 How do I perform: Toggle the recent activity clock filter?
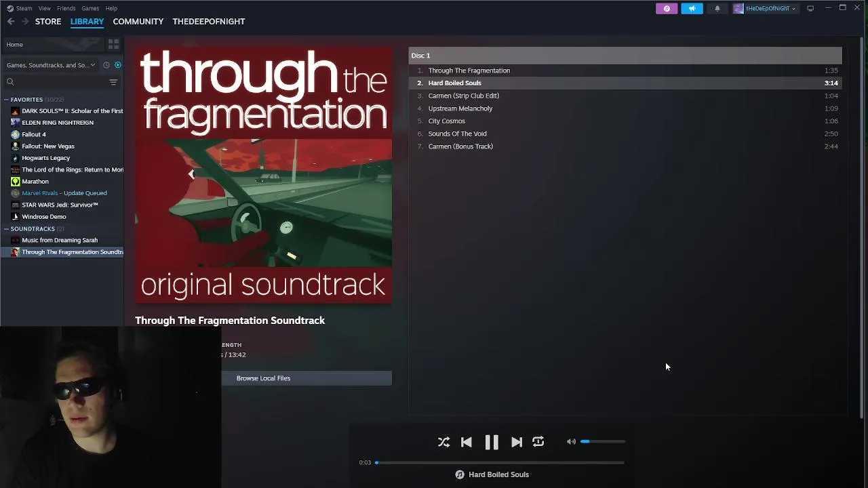(x=106, y=65)
